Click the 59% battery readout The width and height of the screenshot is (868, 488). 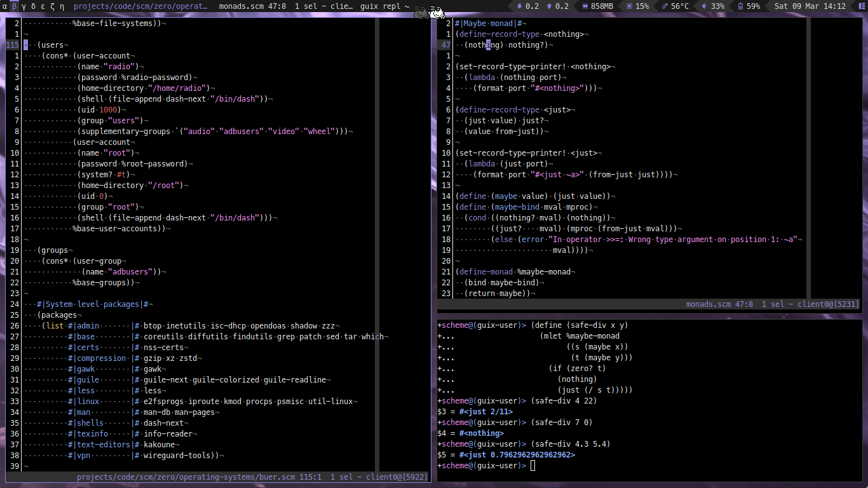pyautogui.click(x=753, y=6)
